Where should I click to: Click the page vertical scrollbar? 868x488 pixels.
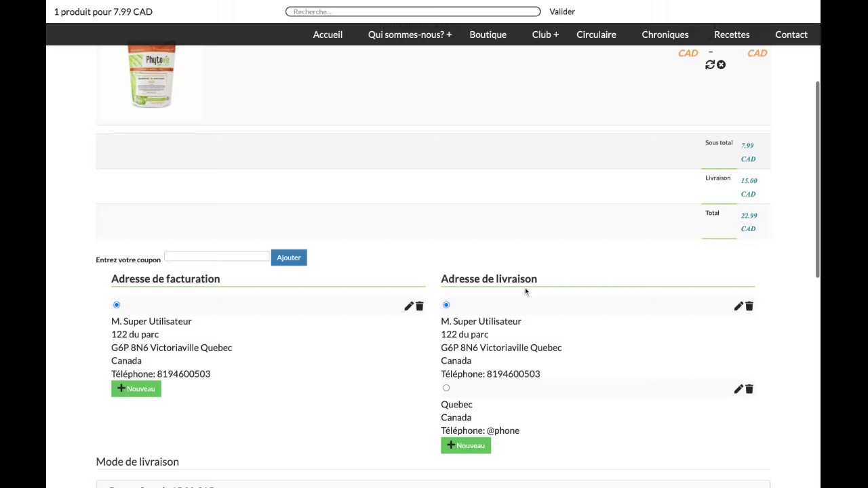pyautogui.click(x=817, y=179)
